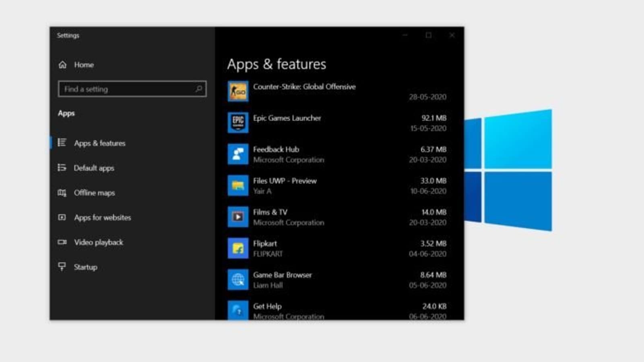Click the 3.52 MB size of Flipkart

coord(433,243)
